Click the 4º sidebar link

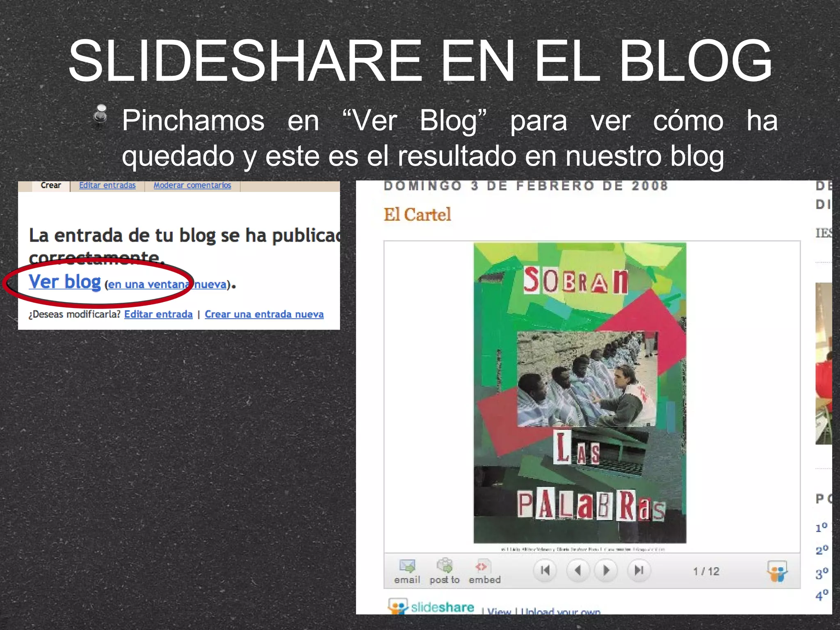(822, 595)
